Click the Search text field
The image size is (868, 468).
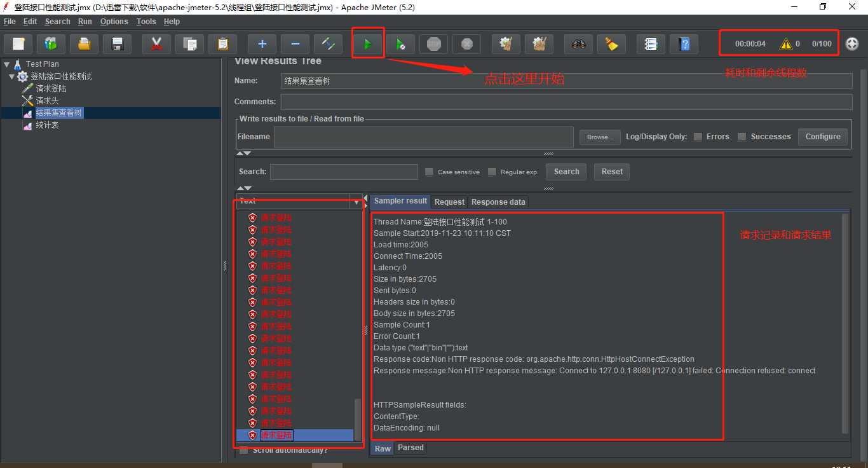[344, 172]
